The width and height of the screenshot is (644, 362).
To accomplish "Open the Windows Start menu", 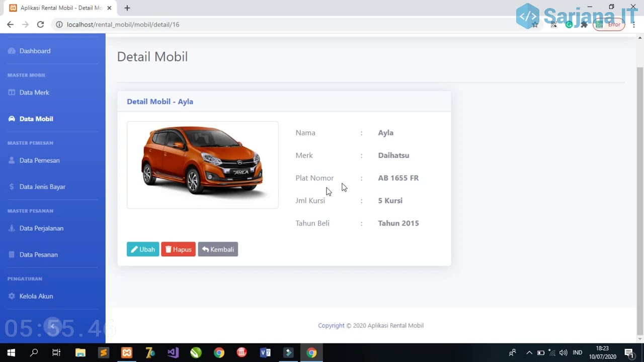I will (x=11, y=352).
